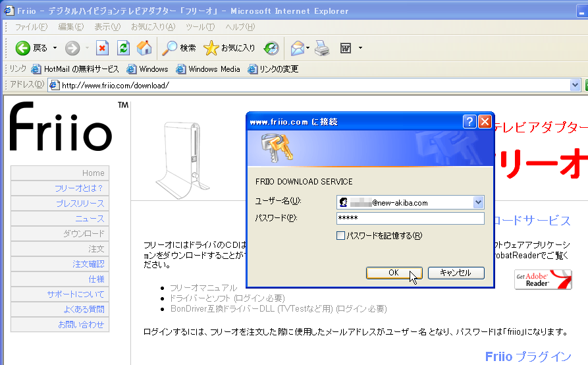The image size is (588, 365).
Task: Click the キャンセル button
Action: 456,273
